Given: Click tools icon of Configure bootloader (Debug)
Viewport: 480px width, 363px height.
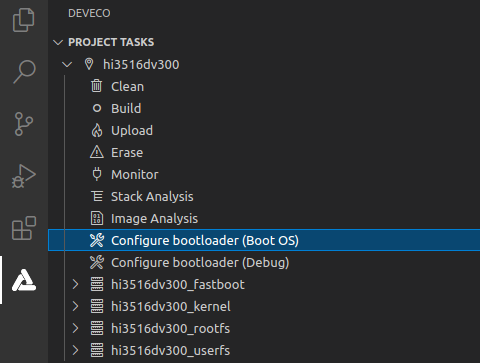Looking at the screenshot, I should click(x=97, y=262).
